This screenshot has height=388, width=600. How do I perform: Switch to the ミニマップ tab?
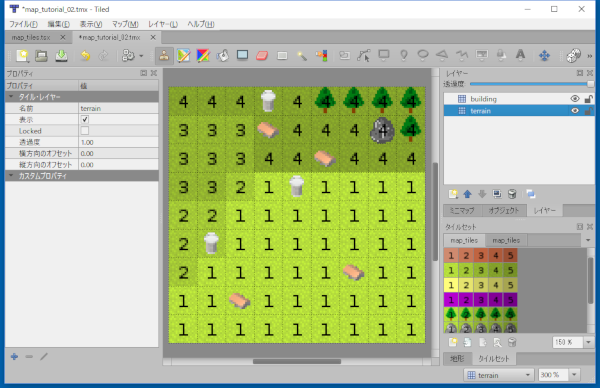coord(462,210)
